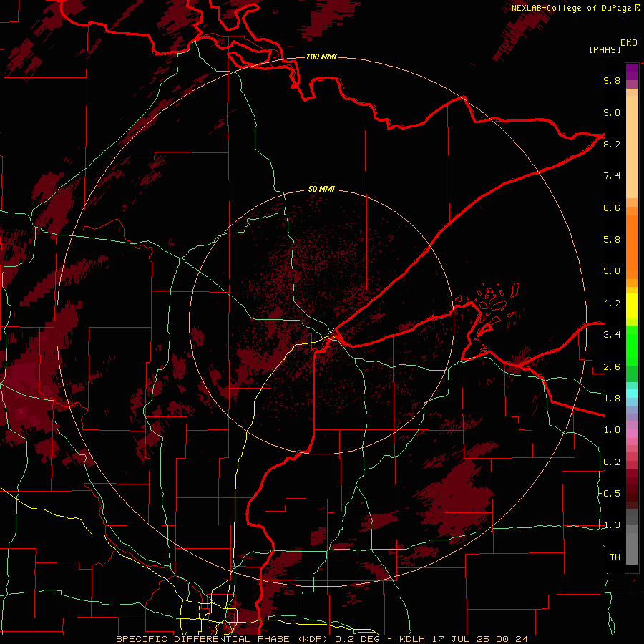Click the pink color bar segment
The height and width of the screenshot is (644, 644).
pos(632,434)
